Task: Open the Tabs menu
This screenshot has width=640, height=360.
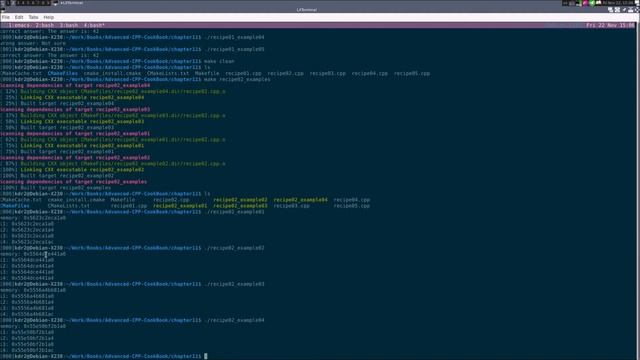Action: click(x=33, y=17)
